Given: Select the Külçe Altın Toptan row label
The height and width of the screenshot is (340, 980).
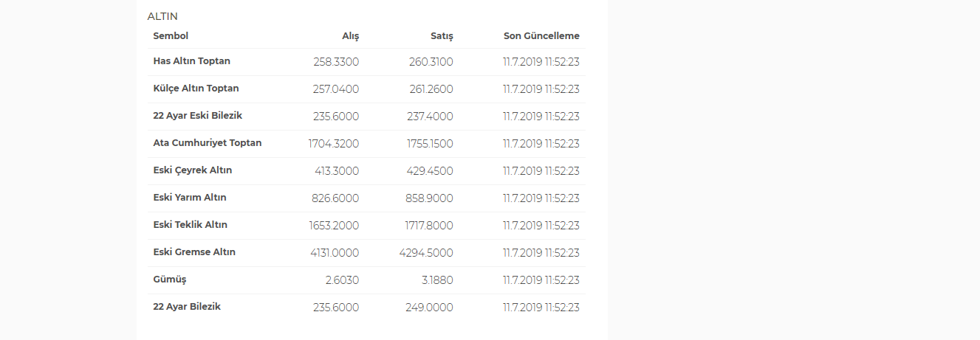Looking at the screenshot, I should [x=196, y=89].
